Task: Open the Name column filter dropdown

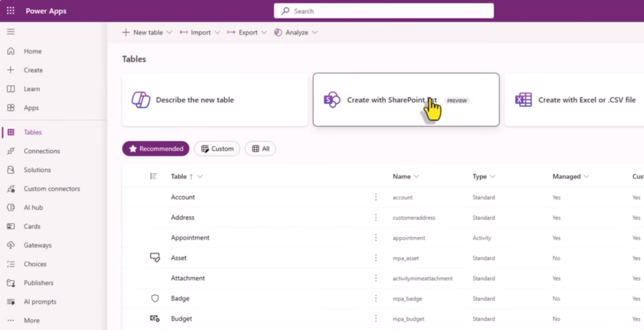Action: point(416,176)
